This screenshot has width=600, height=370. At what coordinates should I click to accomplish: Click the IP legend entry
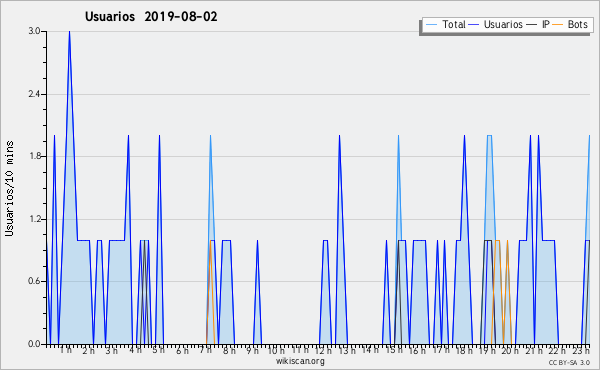pyautogui.click(x=538, y=24)
